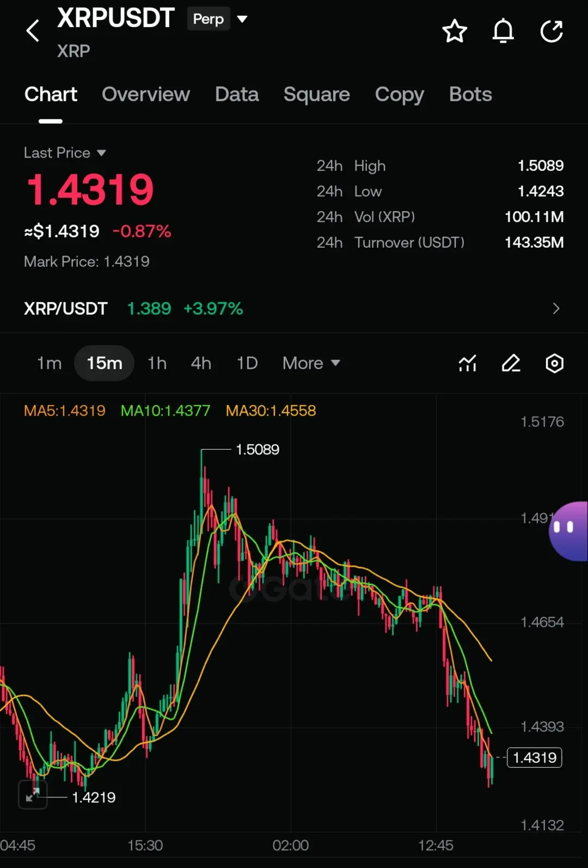Open chart settings hexagon icon
Screen dimensions: 588x868
tap(554, 363)
